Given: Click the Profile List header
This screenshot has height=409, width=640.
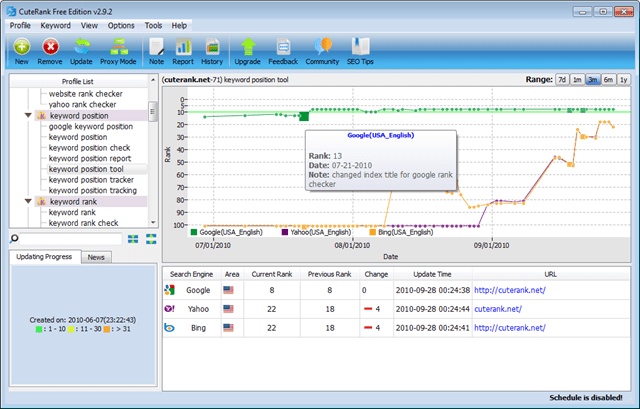Looking at the screenshot, I should [x=78, y=81].
